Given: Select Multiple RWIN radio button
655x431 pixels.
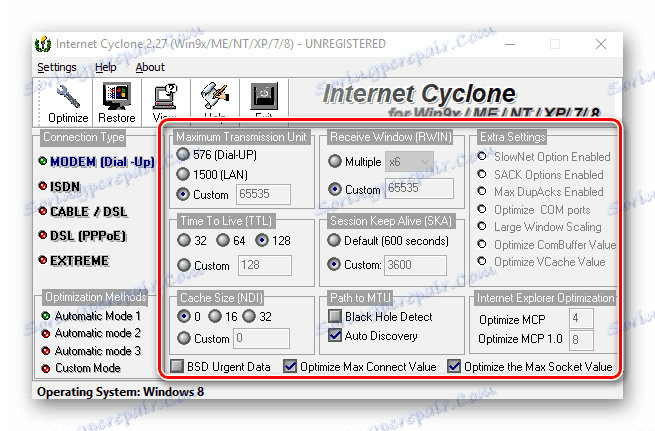Looking at the screenshot, I should click(335, 161).
